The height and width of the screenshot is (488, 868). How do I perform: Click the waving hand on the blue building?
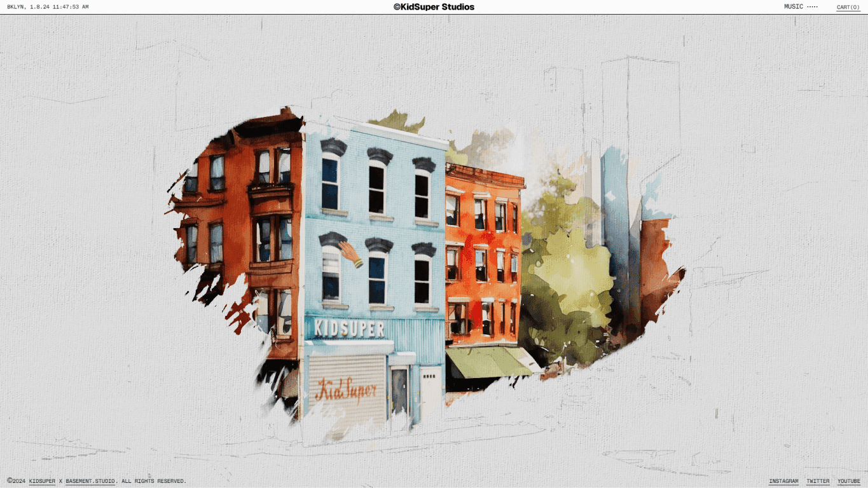pos(350,254)
